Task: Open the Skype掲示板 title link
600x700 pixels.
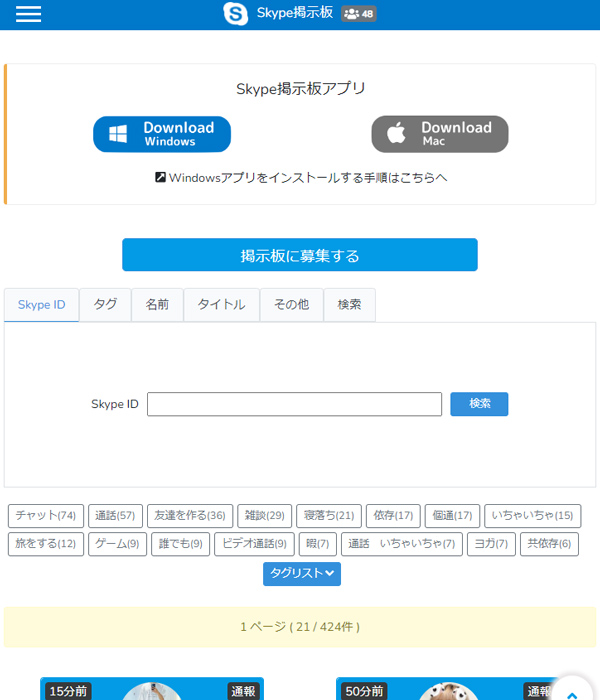Action: (295, 13)
